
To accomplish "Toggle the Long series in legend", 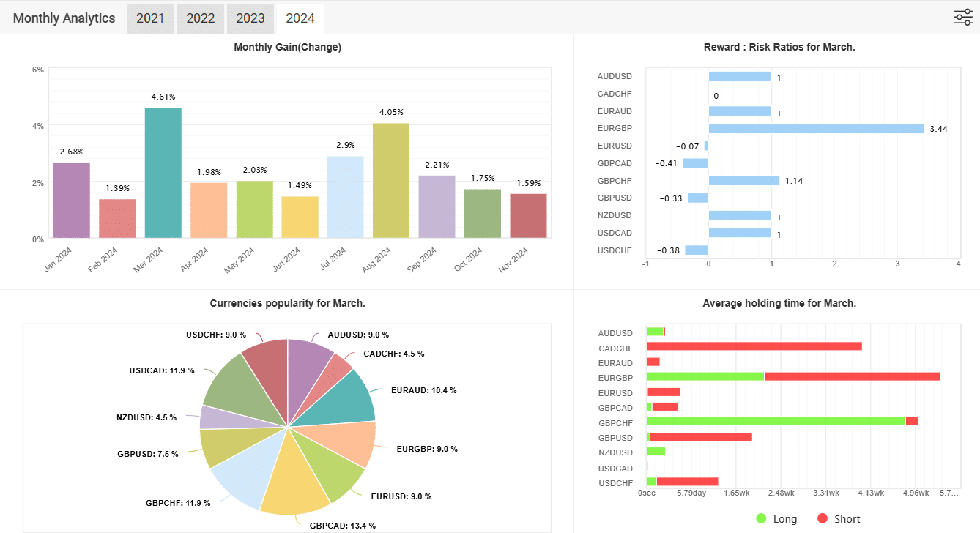I will coord(776,518).
